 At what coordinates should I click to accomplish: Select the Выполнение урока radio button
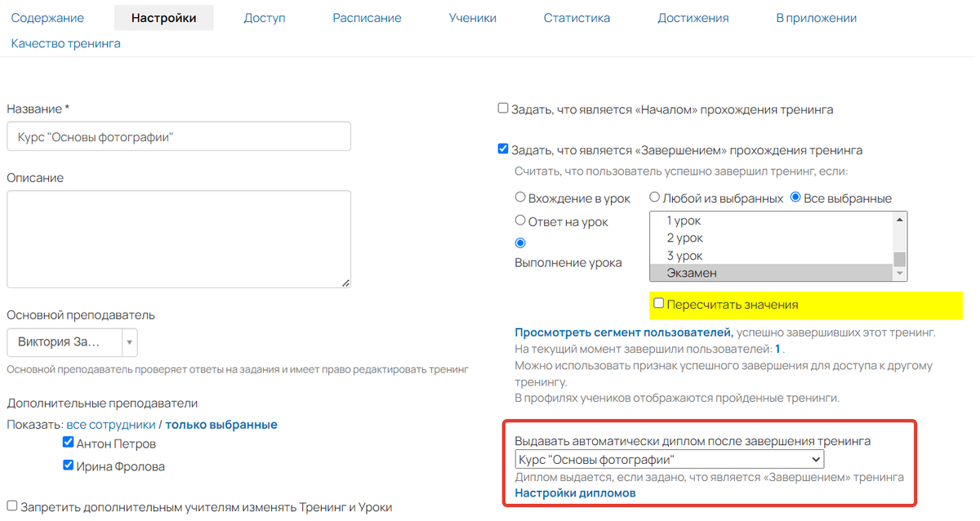pos(520,243)
